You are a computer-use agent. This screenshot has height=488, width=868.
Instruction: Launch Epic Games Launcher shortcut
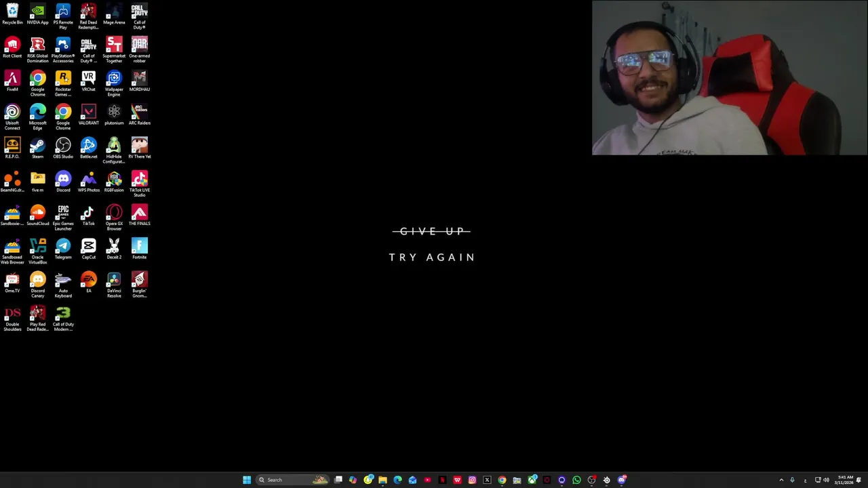[x=63, y=218]
